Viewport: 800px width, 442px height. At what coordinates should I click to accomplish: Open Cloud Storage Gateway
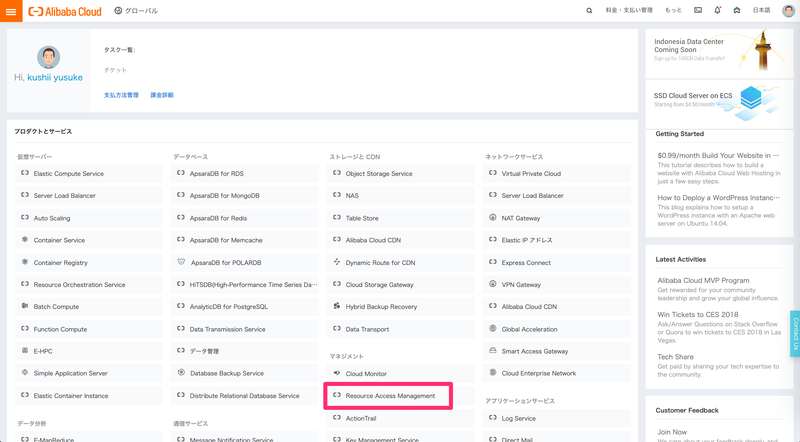401,284
